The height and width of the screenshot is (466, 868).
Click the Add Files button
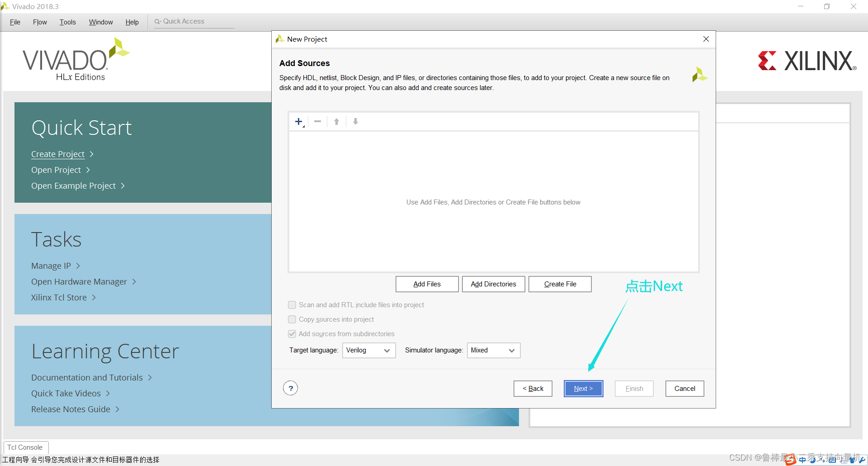[x=427, y=284]
